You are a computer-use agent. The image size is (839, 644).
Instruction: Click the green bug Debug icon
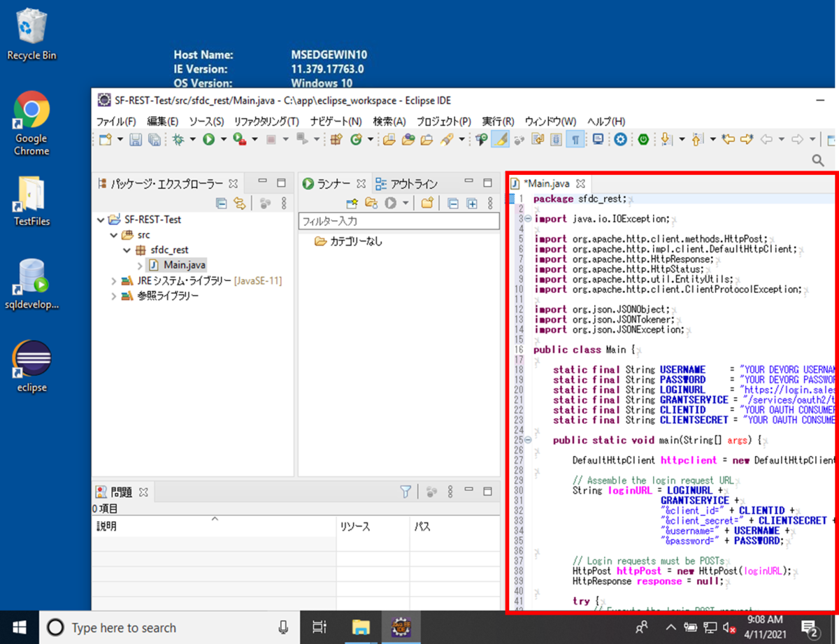178,140
